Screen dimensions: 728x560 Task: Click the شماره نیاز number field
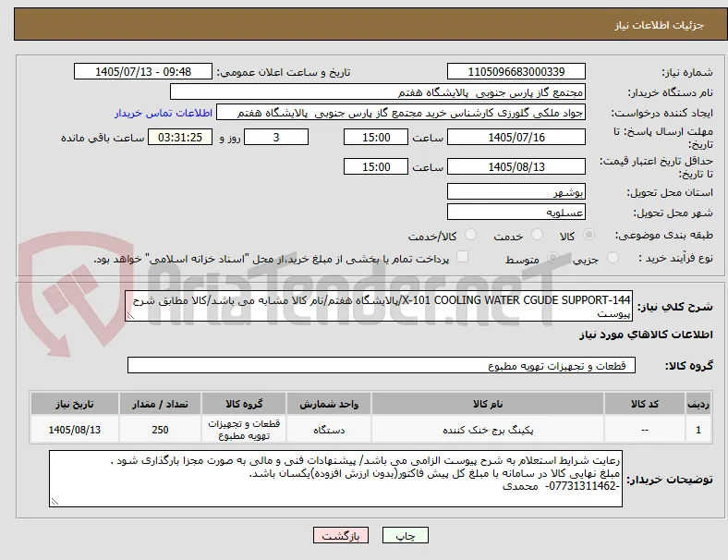pyautogui.click(x=516, y=71)
